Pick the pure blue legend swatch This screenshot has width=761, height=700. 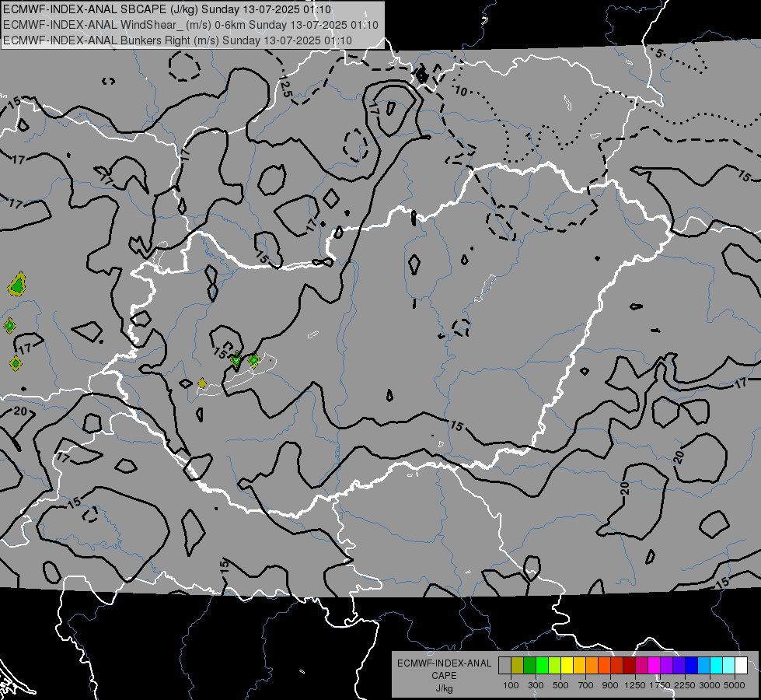[x=692, y=666]
